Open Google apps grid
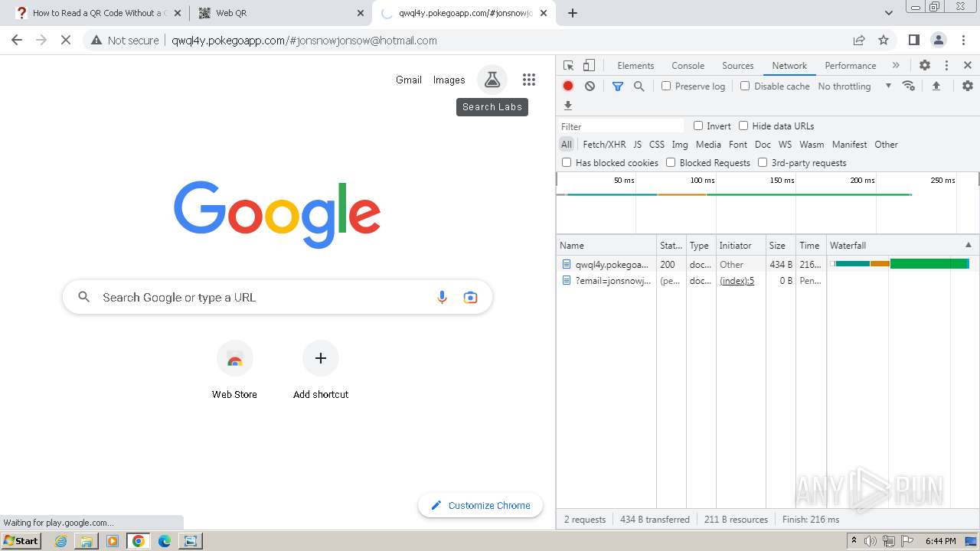980x551 pixels. 529,80
